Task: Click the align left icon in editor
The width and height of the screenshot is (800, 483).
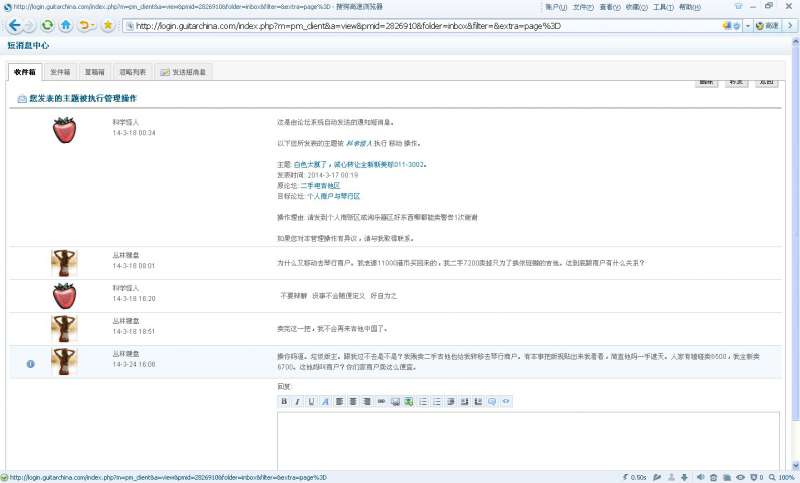Action: click(x=339, y=401)
